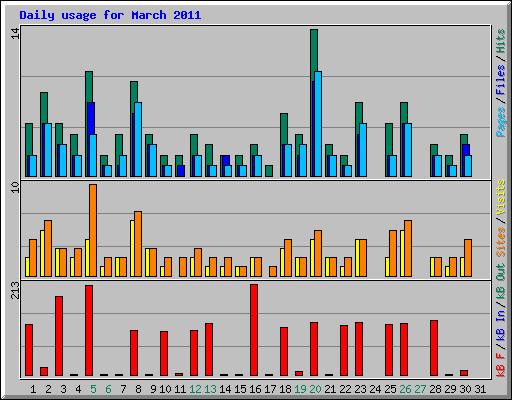Click the tallest orange Sites bar on day 5
This screenshot has width=512, height=400.
point(93,230)
